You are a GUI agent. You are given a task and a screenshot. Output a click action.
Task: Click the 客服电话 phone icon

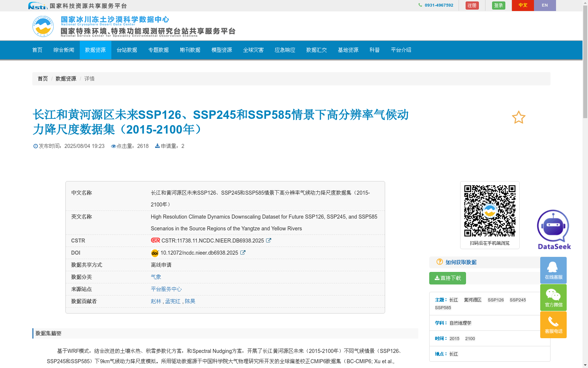pyautogui.click(x=553, y=325)
